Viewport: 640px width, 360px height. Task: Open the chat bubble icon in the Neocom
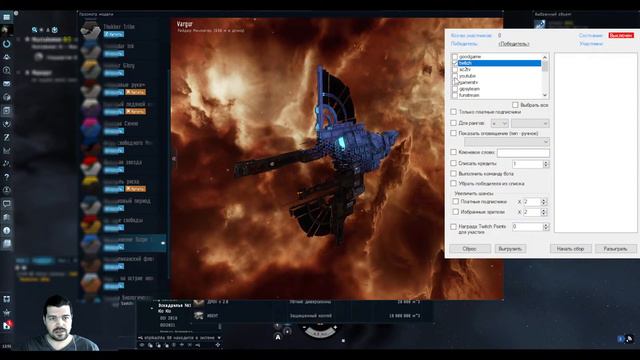click(7, 203)
